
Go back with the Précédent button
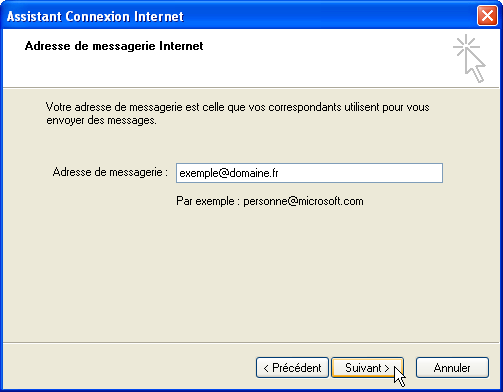click(x=292, y=368)
